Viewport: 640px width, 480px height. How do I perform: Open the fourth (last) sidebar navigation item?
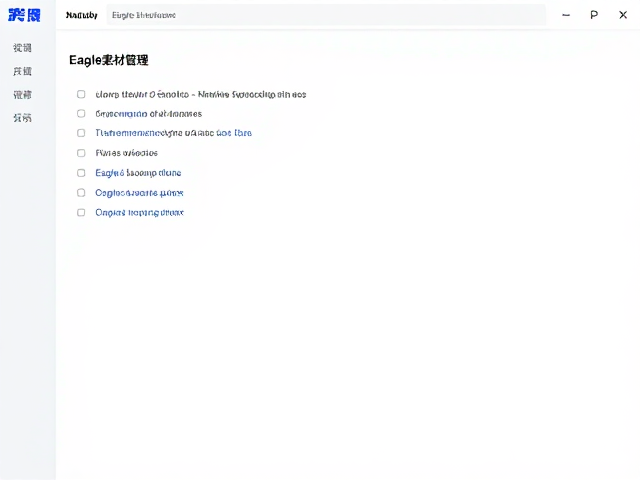(x=22, y=118)
